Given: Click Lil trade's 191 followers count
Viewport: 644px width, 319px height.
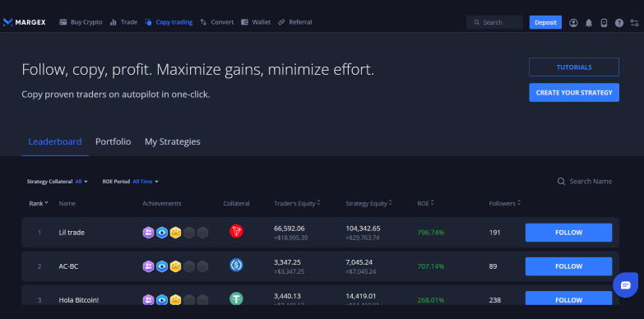Looking at the screenshot, I should click(x=494, y=233).
